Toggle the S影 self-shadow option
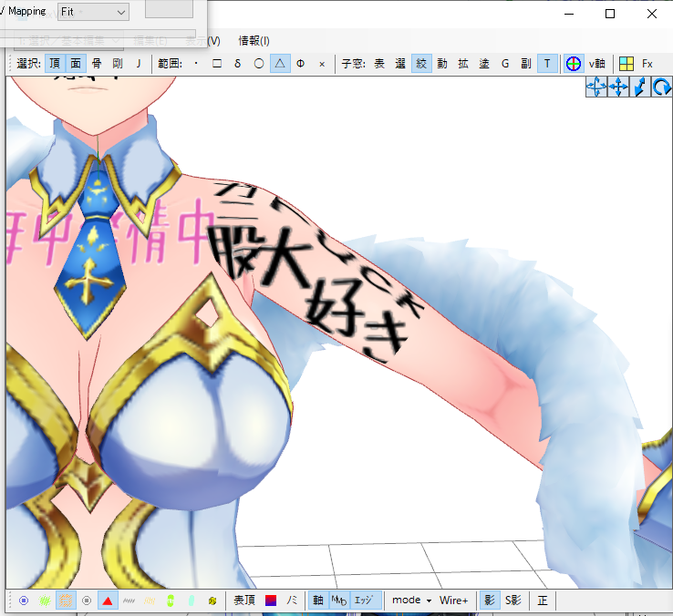Image resolution: width=673 pixels, height=616 pixels. [513, 601]
